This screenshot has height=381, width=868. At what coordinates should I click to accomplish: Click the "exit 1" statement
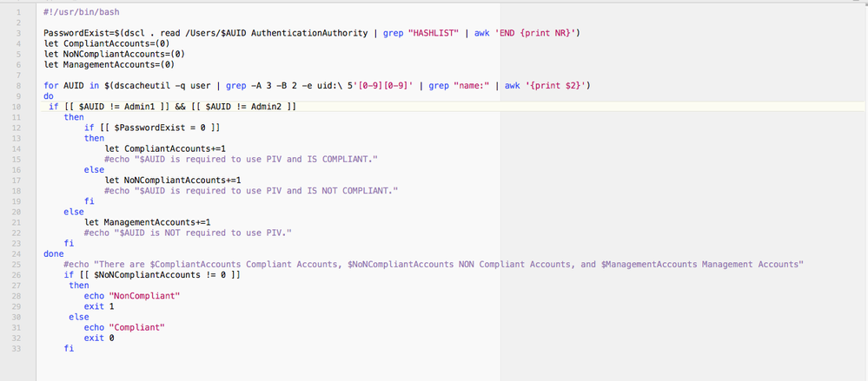point(99,306)
